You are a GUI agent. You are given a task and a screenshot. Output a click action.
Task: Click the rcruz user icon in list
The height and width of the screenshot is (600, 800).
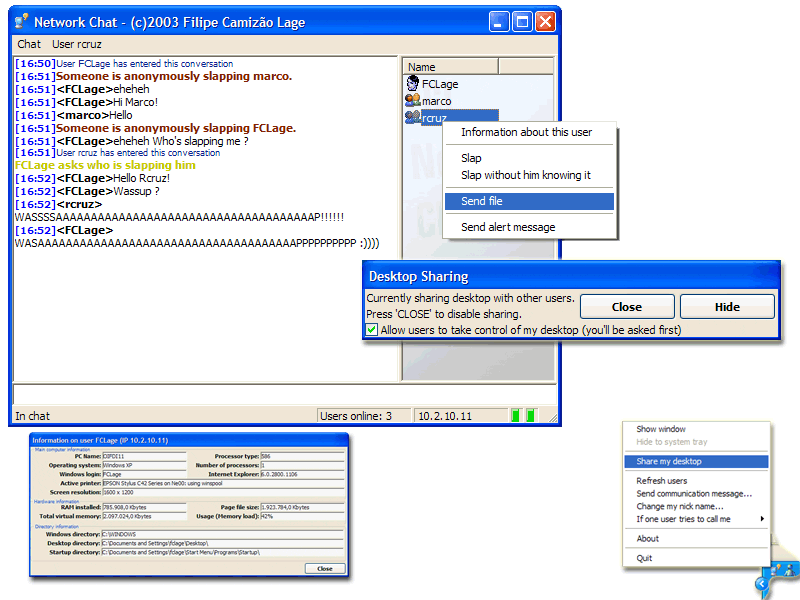click(412, 118)
